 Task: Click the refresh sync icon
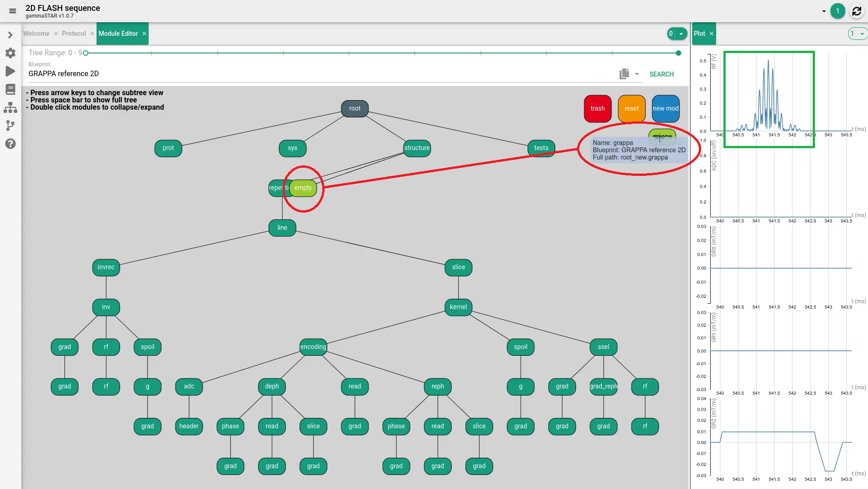[x=856, y=11]
